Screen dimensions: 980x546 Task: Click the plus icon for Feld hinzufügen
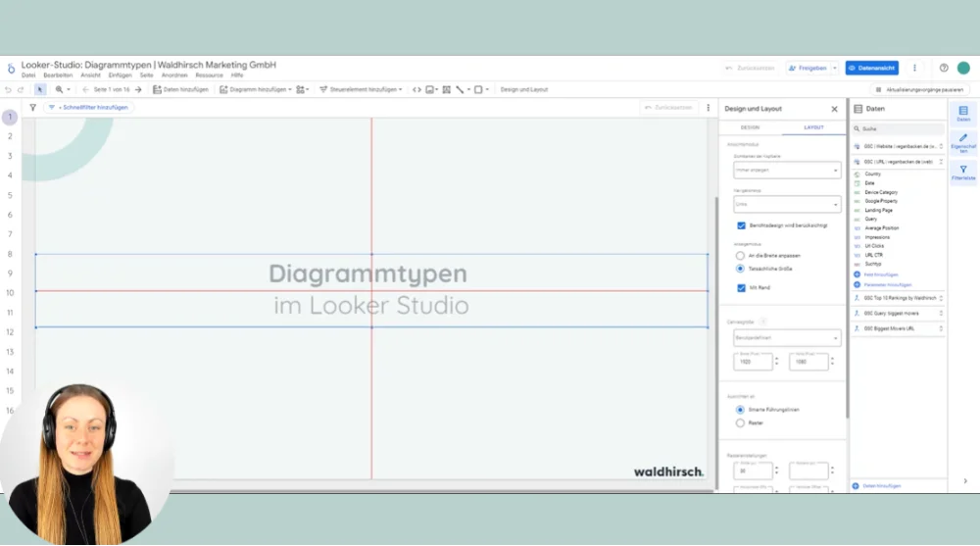857,274
